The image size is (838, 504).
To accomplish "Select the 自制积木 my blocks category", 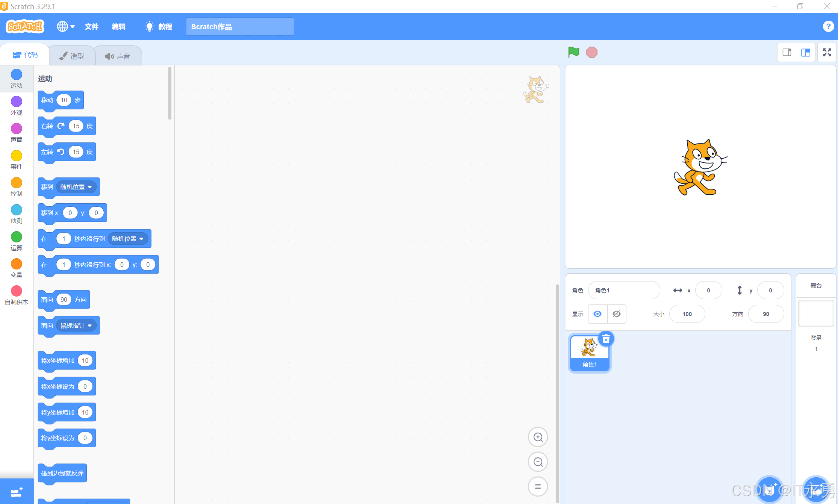I will (17, 295).
